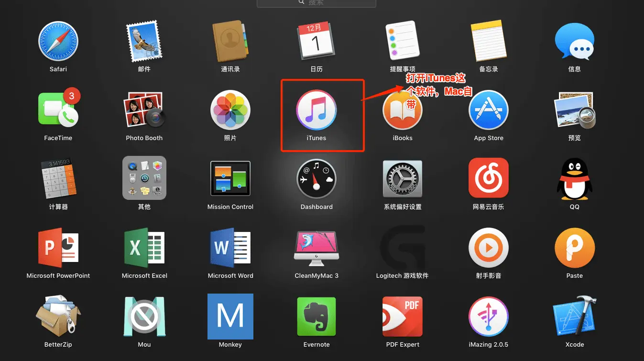Launch the Evernote elephant app
The image size is (644, 361).
317,317
